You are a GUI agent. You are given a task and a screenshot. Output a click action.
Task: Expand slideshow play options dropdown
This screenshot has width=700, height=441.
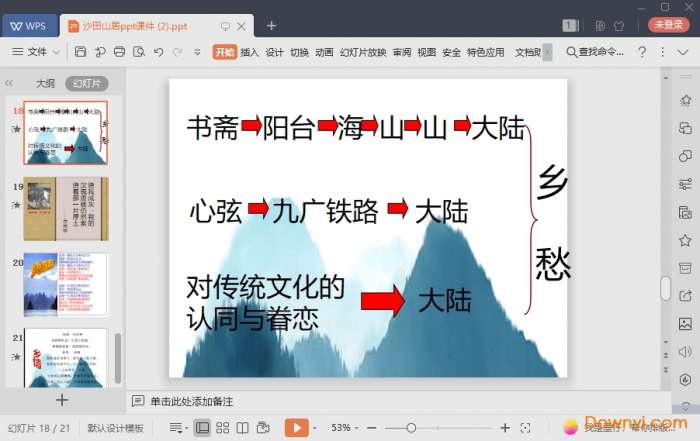pyautogui.click(x=315, y=428)
